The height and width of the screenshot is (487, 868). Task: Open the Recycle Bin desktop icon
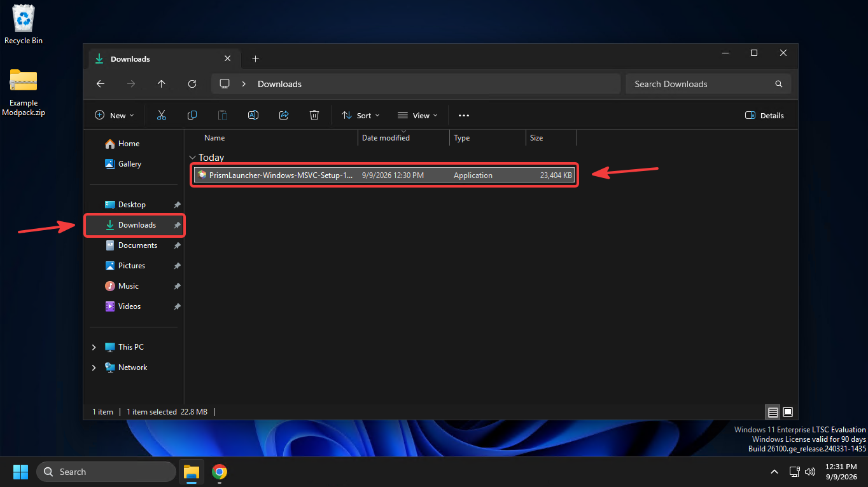click(x=24, y=25)
